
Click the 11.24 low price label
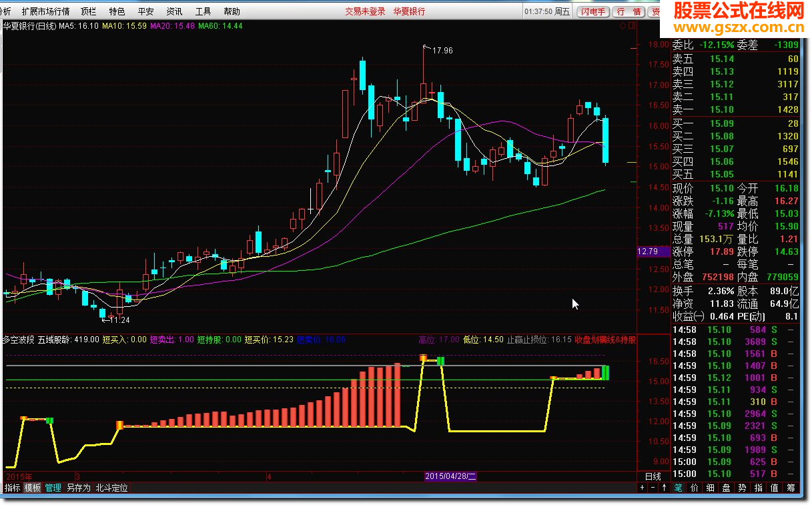[x=119, y=320]
